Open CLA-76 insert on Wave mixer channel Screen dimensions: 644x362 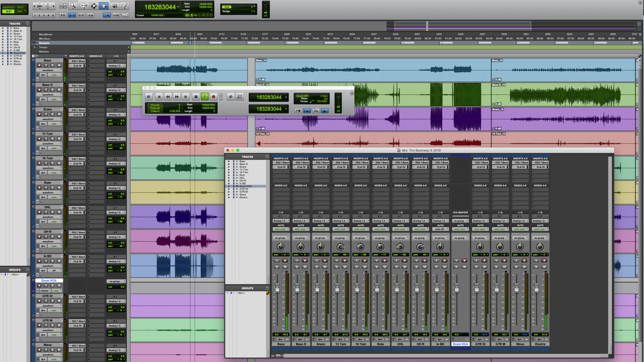pos(521,167)
